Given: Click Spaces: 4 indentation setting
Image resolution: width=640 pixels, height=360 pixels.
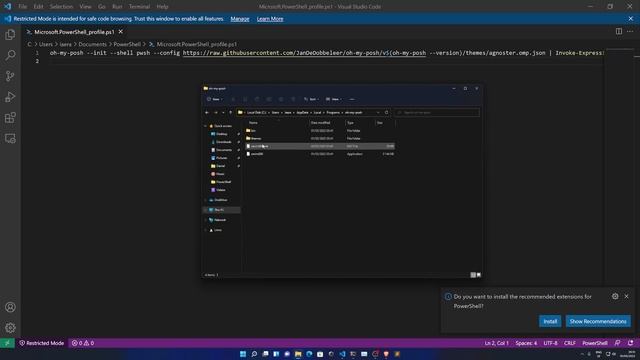Looking at the screenshot, I should click(x=526, y=343).
